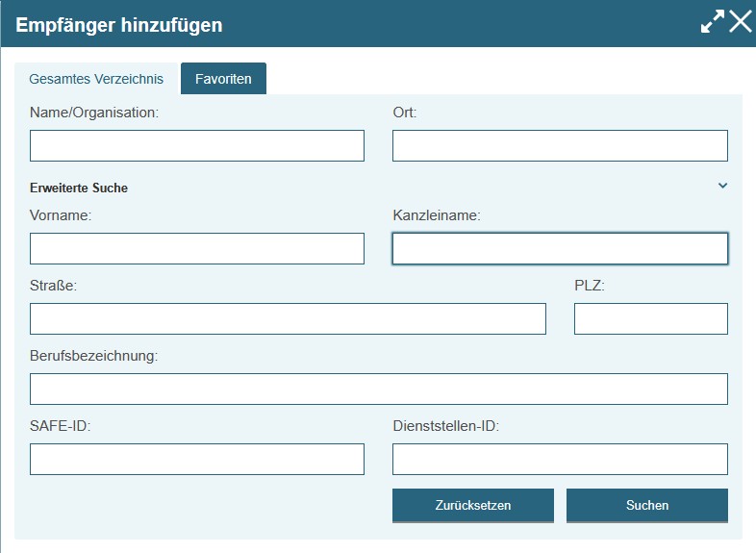Click the Dienststellen-ID label
756x553 pixels.
point(446,426)
